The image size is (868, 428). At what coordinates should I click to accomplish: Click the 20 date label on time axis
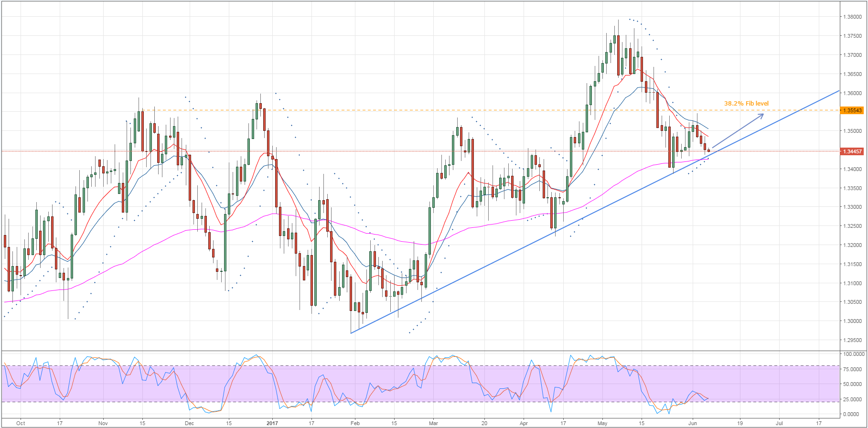tap(484, 423)
